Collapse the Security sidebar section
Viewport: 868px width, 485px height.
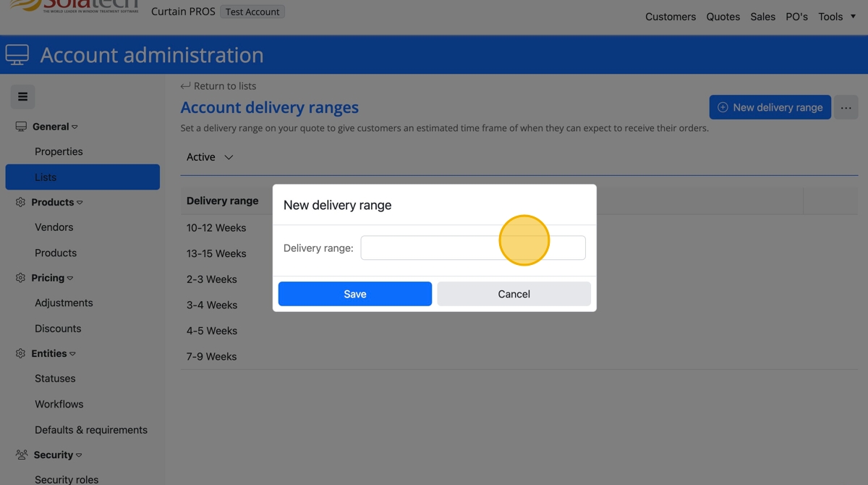[58, 455]
